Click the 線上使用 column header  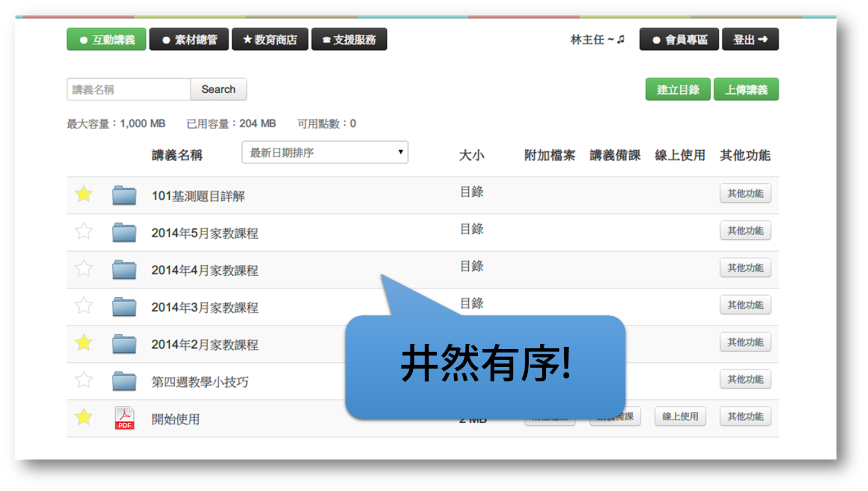(x=680, y=155)
